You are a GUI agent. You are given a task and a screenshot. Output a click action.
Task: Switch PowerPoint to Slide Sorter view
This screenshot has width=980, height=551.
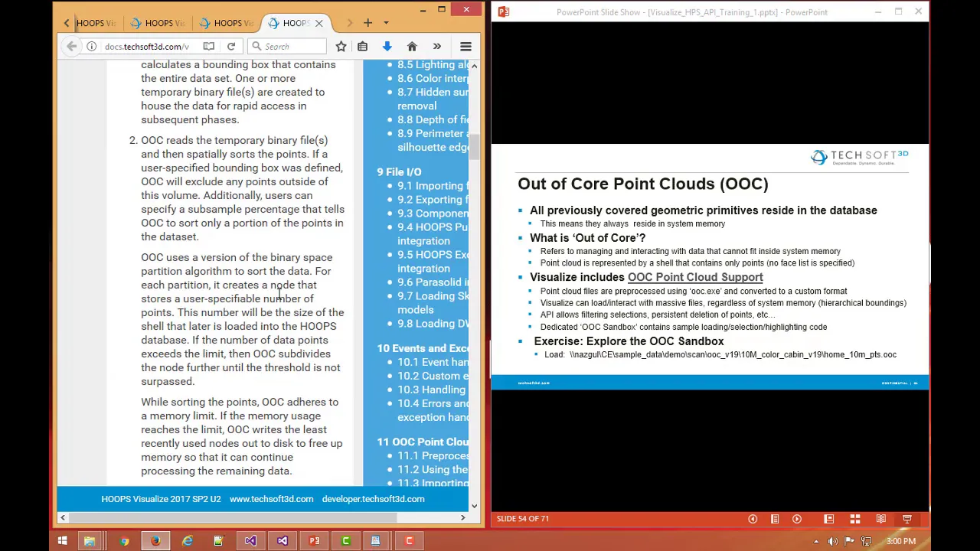(x=854, y=519)
